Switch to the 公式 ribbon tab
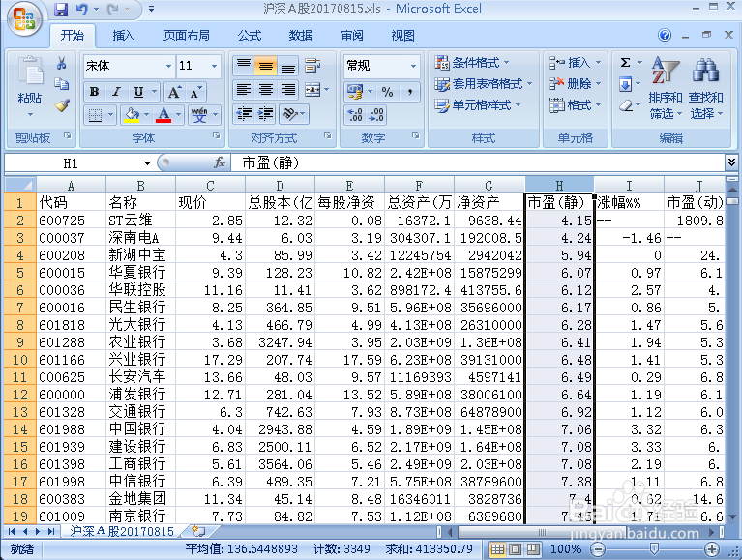 point(250,36)
